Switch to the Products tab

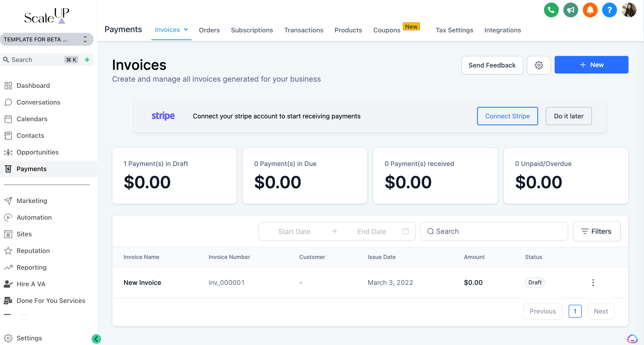click(348, 30)
